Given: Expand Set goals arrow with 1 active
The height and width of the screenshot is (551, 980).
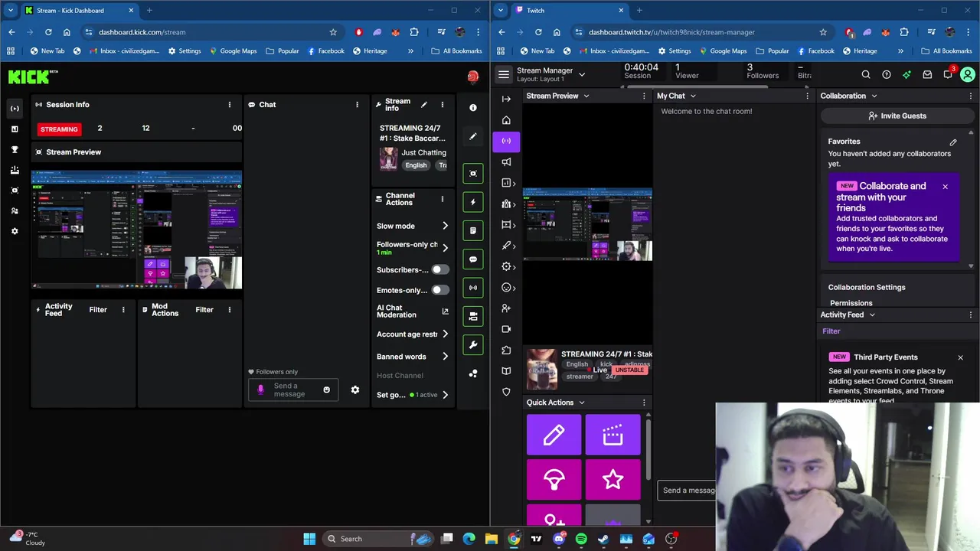Looking at the screenshot, I should tap(445, 395).
